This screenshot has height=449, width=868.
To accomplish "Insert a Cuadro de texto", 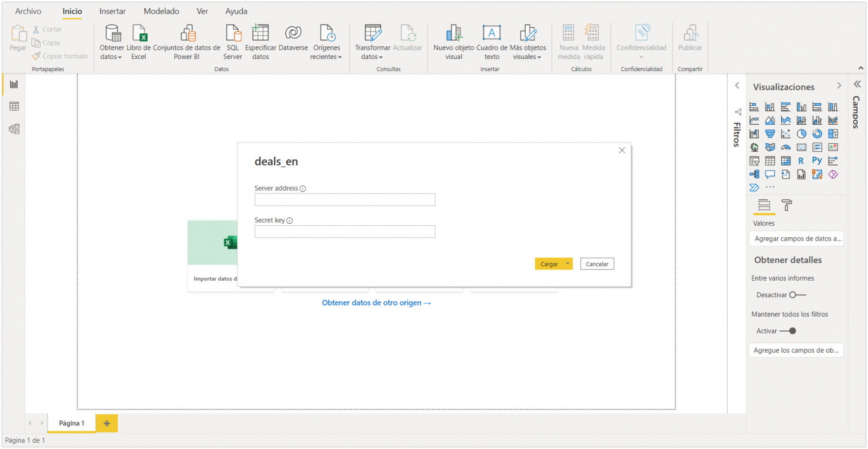I will pos(492,42).
